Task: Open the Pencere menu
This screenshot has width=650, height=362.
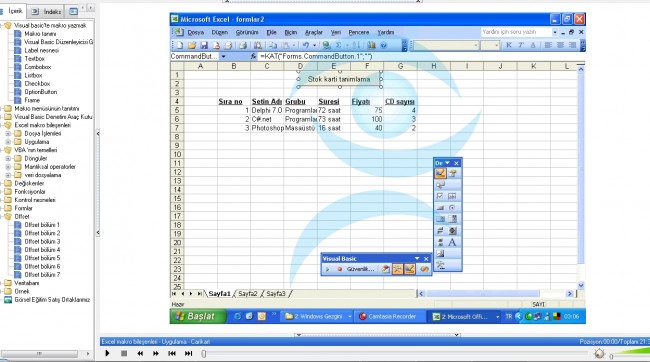Action: pyautogui.click(x=359, y=32)
